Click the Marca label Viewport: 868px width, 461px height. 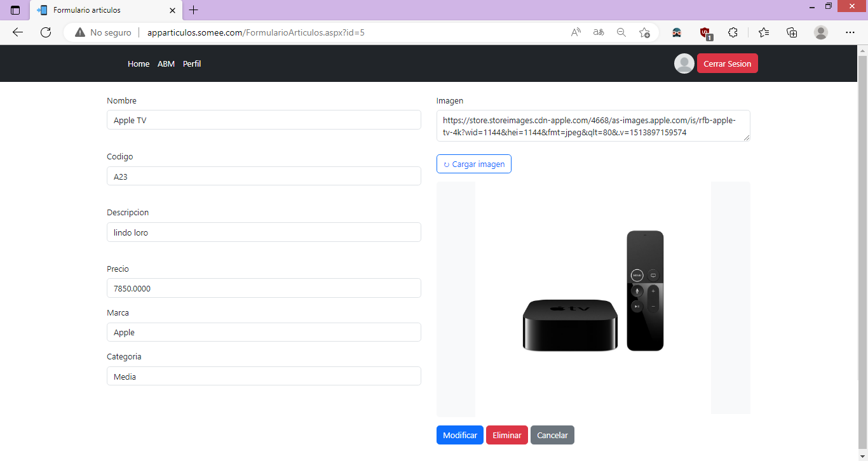pos(118,312)
